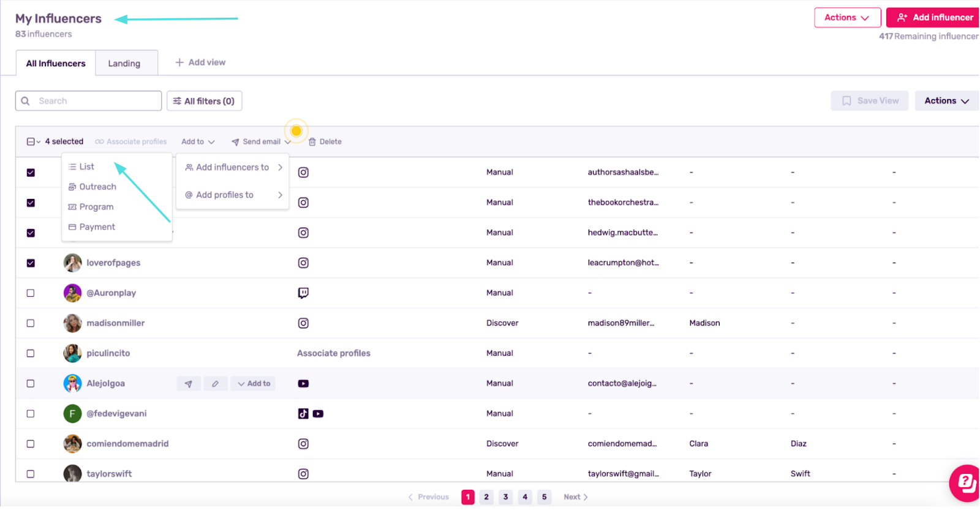Click the Save View button
The width and height of the screenshot is (980, 513).
870,101
